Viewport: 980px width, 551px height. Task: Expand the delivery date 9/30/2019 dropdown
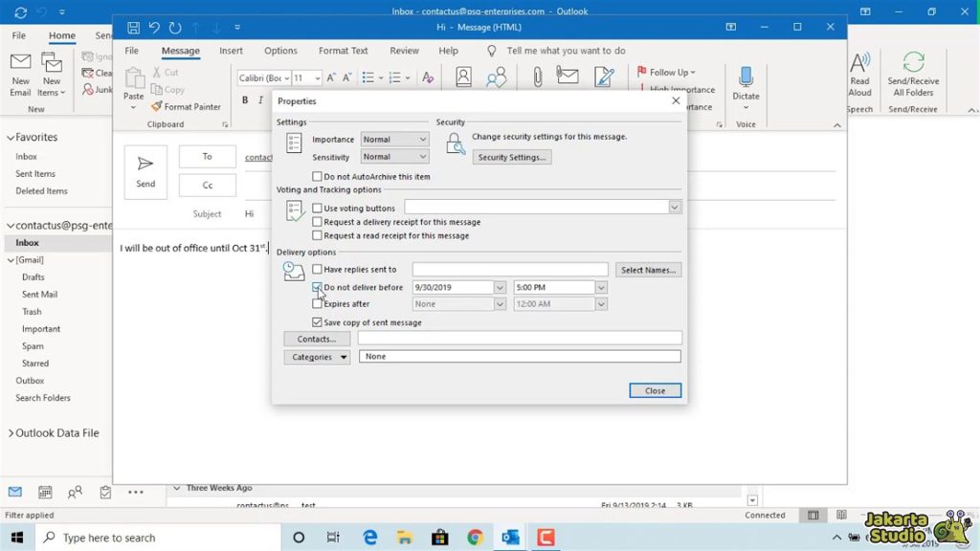pos(500,287)
